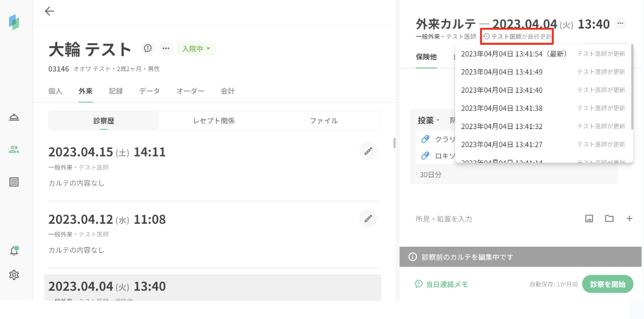Open the settings gear in sidebar
Screen dimensions: 644x319
pos(14,275)
